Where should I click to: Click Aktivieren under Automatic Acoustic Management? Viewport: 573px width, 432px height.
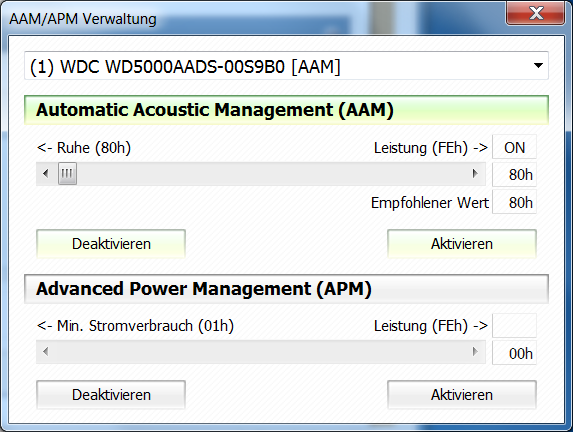[462, 244]
